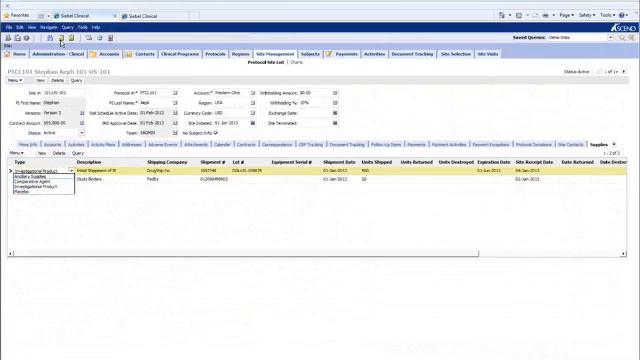Click the scroll-left arrow of list scrollbar
640x360 pixels.
pos(10,253)
